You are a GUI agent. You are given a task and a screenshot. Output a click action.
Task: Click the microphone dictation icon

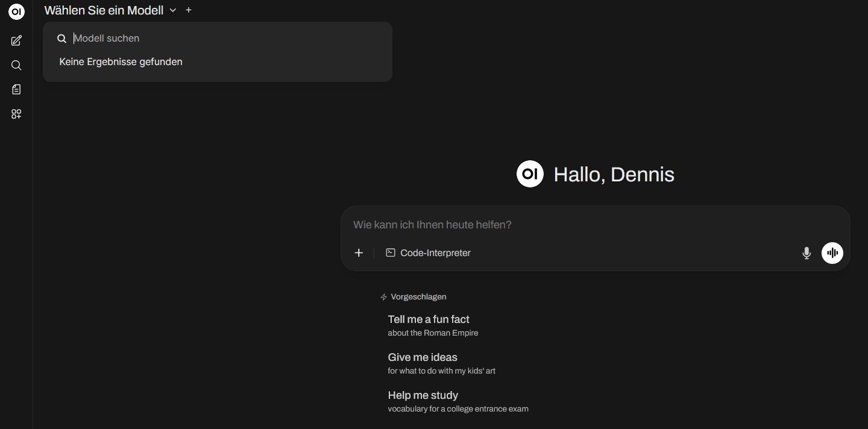point(807,253)
